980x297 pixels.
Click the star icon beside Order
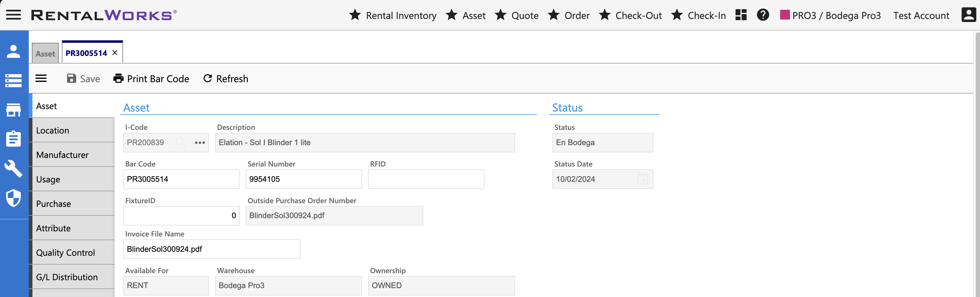[554, 15]
